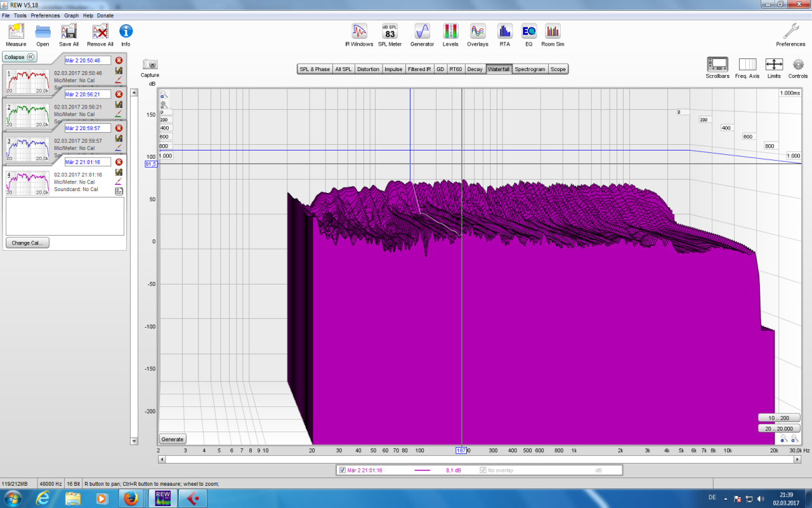Open the Help menu
Viewport: 812px width, 508px height.
[88, 15]
